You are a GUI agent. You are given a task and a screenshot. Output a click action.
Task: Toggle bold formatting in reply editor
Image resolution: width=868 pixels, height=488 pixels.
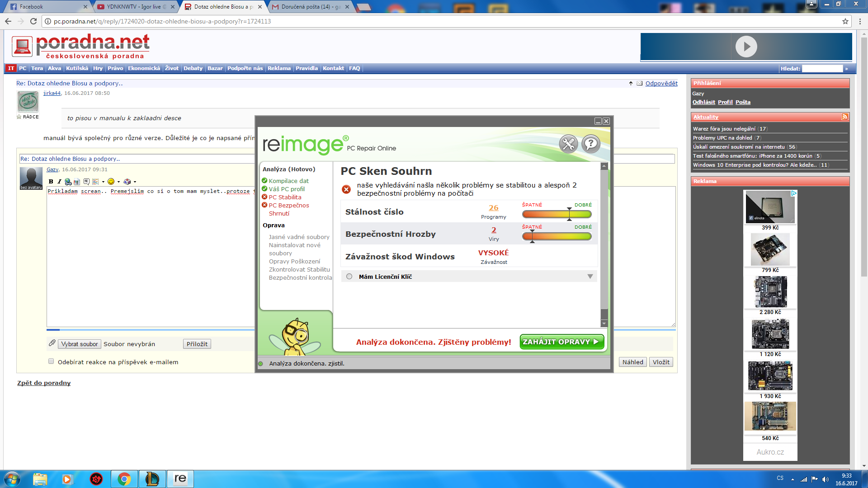pos(51,182)
